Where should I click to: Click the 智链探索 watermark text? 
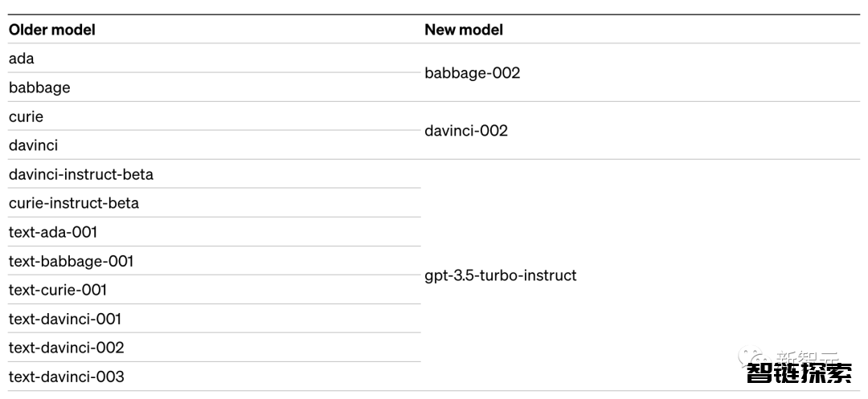click(x=799, y=374)
